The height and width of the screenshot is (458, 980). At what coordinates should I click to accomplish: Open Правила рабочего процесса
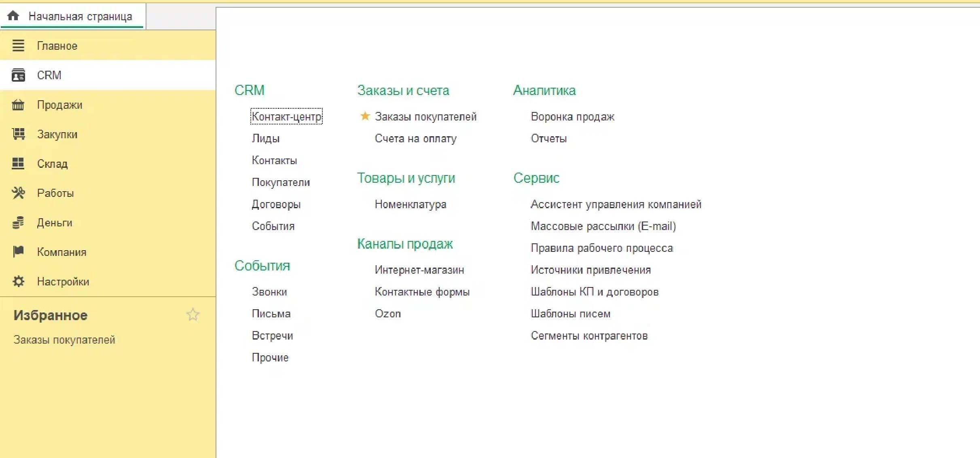click(x=601, y=248)
